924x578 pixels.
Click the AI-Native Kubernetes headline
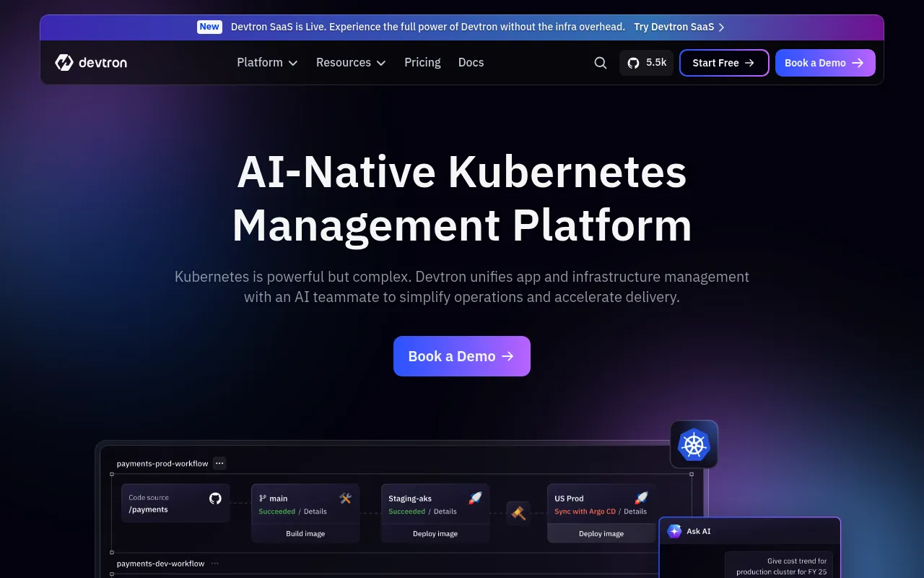click(462, 199)
